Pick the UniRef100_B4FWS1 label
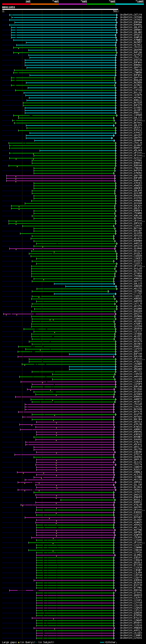The height and width of the screenshot is (644, 146). 131,75
